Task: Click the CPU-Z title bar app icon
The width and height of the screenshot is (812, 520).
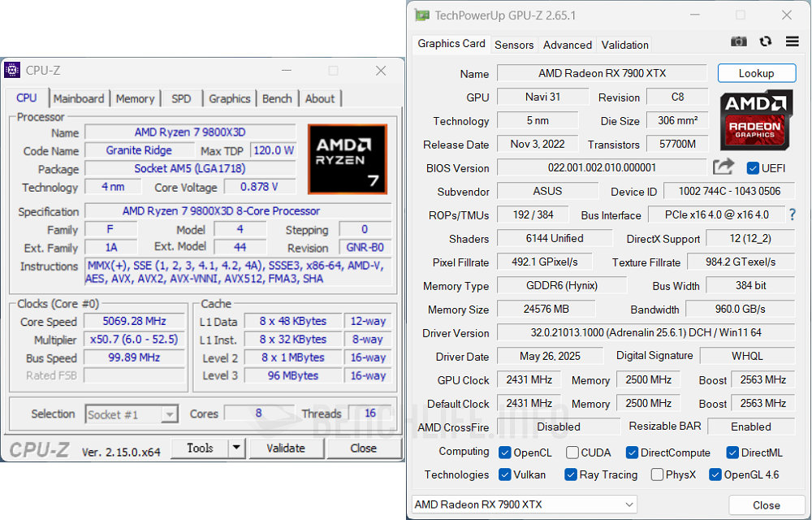Action: click(x=12, y=70)
